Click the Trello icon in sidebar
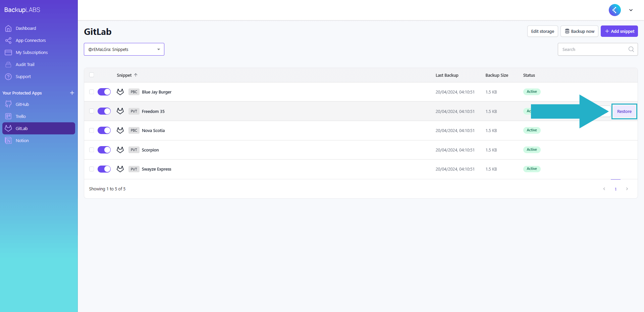Screen dimensions: 644x312 [x=8, y=117]
